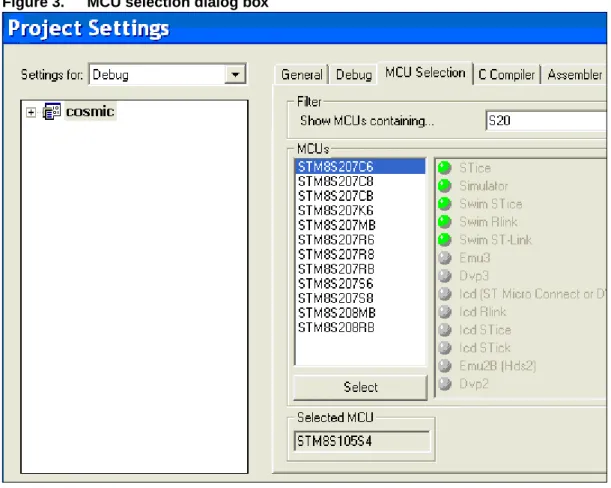Click the Icd STice target label
611x488 pixels.
tap(485, 330)
